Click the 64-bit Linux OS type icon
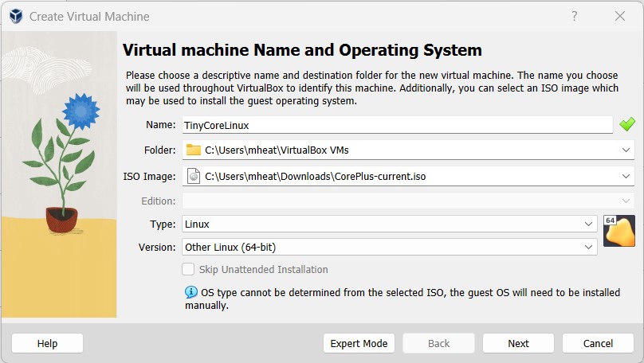The width and height of the screenshot is (644, 363). [619, 231]
